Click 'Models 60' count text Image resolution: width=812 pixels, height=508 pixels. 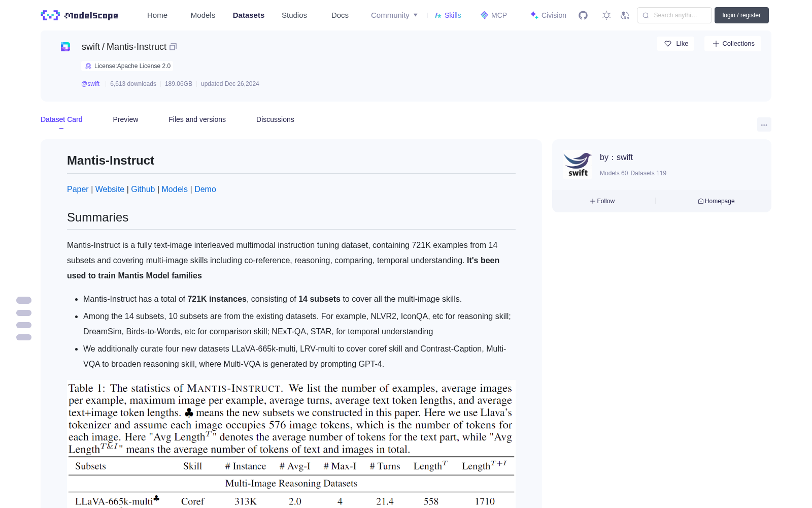[x=614, y=173]
